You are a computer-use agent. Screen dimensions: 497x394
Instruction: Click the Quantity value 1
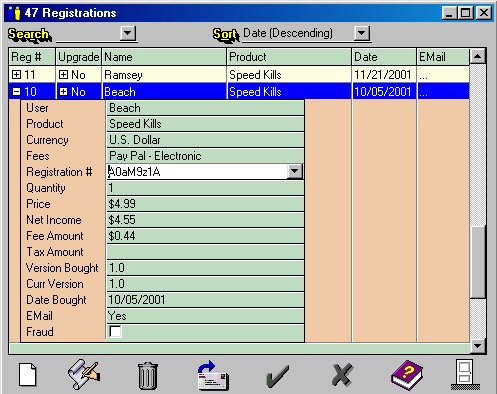click(x=205, y=188)
